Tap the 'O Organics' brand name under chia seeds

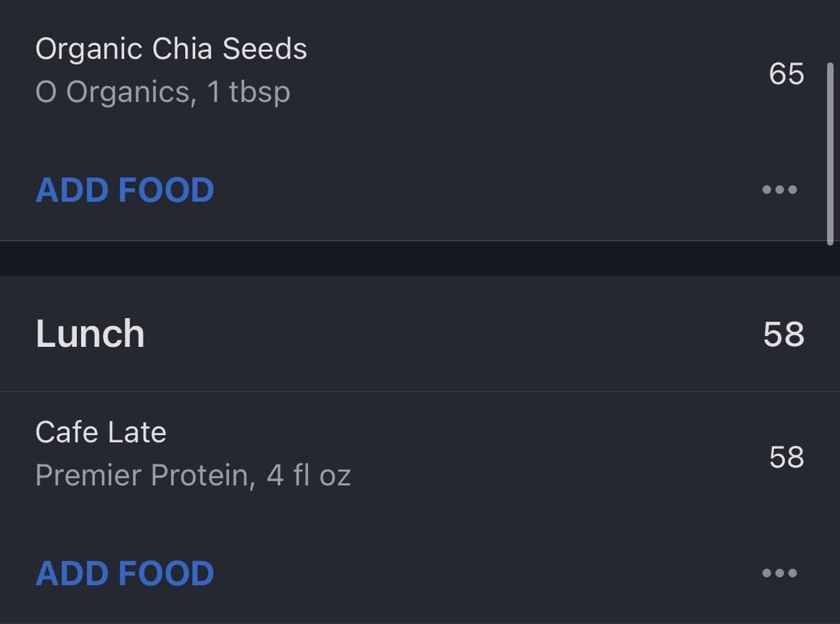[x=113, y=93]
